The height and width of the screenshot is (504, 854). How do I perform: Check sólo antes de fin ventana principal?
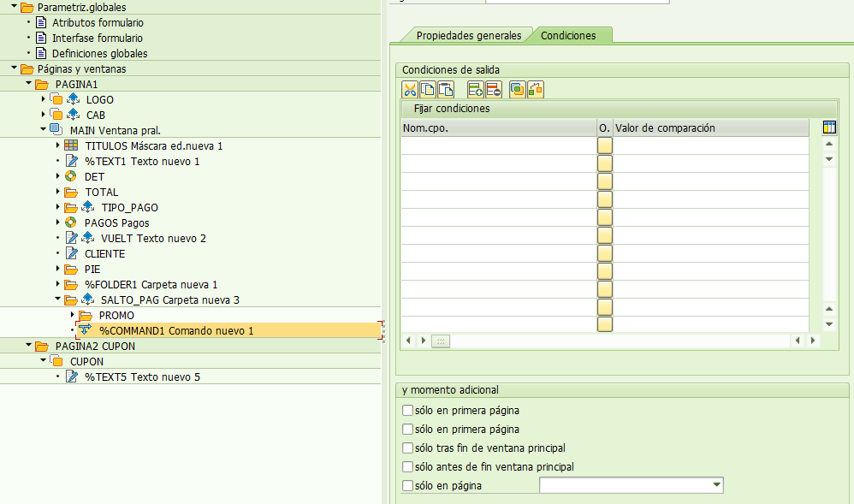click(x=407, y=466)
